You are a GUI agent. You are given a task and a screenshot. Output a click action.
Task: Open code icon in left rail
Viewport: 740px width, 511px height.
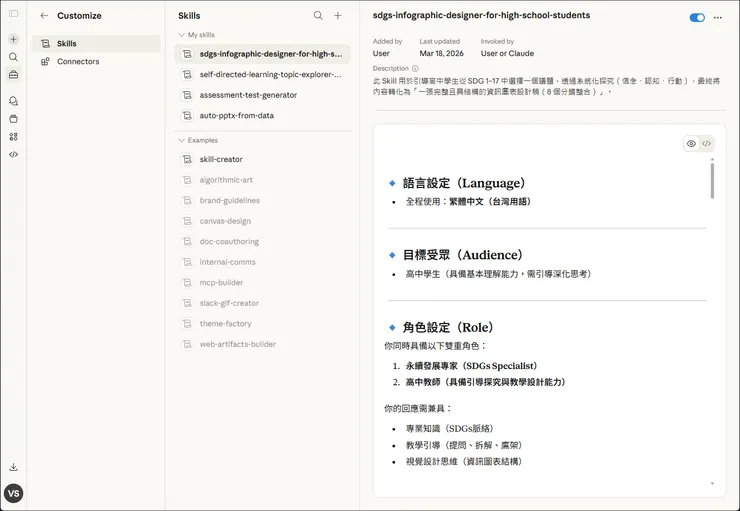click(14, 154)
